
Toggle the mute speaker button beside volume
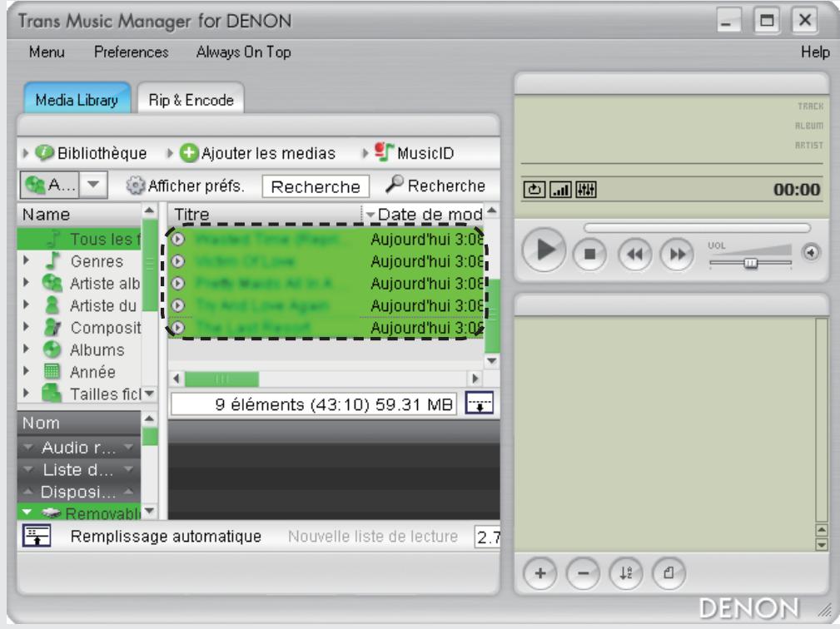811,252
